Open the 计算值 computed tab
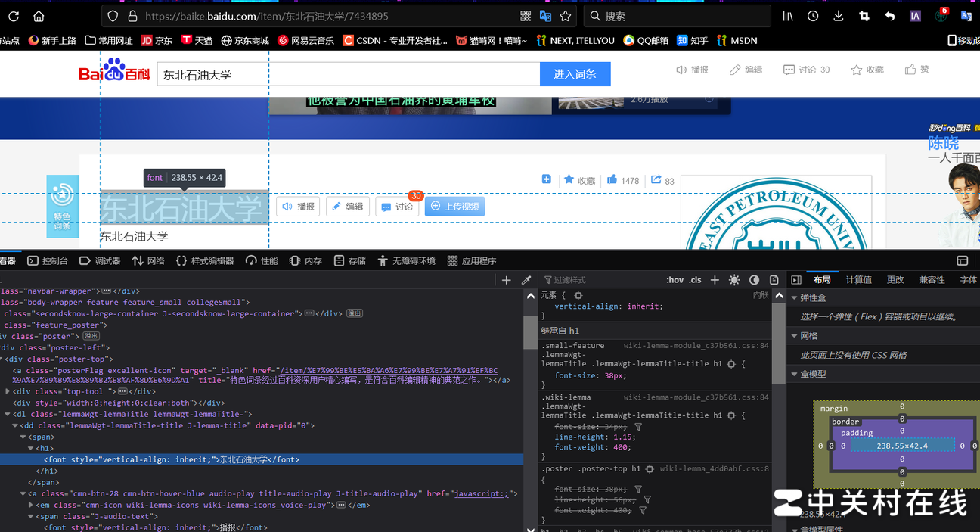Screen dimensions: 980x532 coord(858,280)
